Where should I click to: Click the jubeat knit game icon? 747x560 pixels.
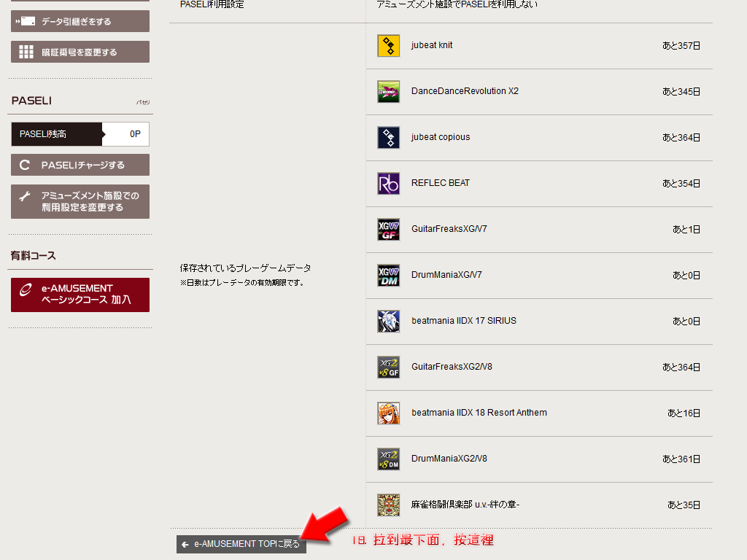click(x=388, y=46)
